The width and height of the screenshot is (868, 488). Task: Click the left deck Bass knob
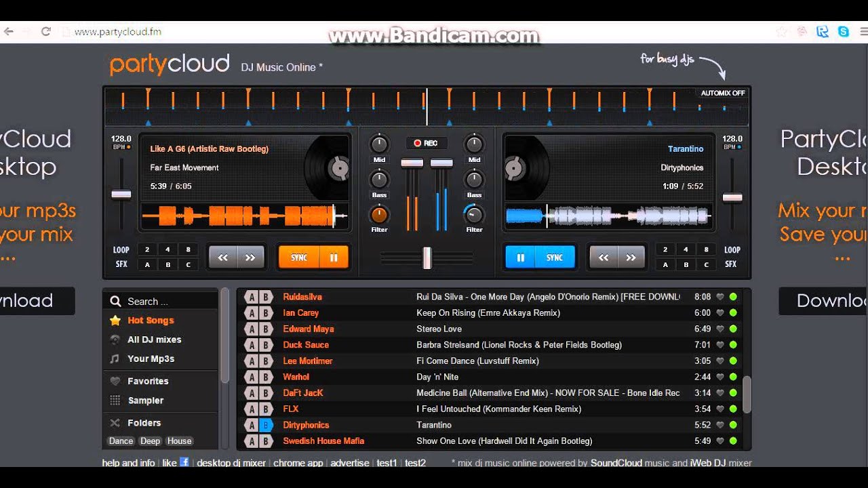pos(379,179)
